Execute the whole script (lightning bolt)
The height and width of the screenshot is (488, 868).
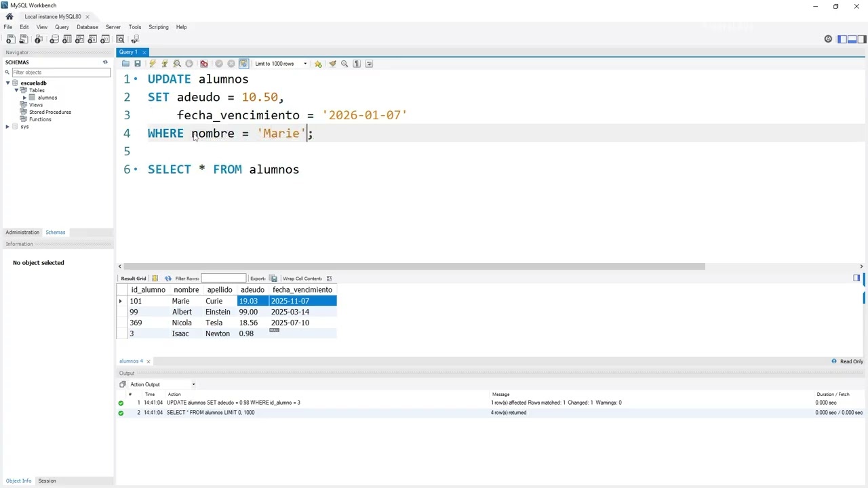tap(153, 64)
